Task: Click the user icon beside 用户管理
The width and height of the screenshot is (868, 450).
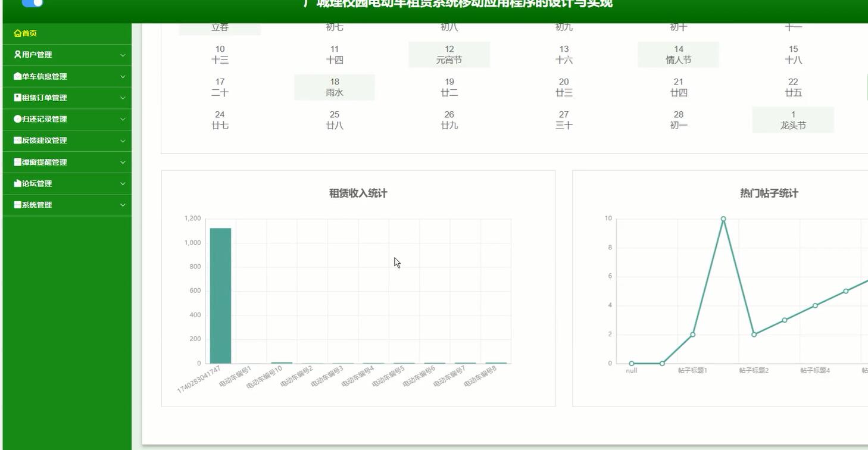Action: pos(17,55)
